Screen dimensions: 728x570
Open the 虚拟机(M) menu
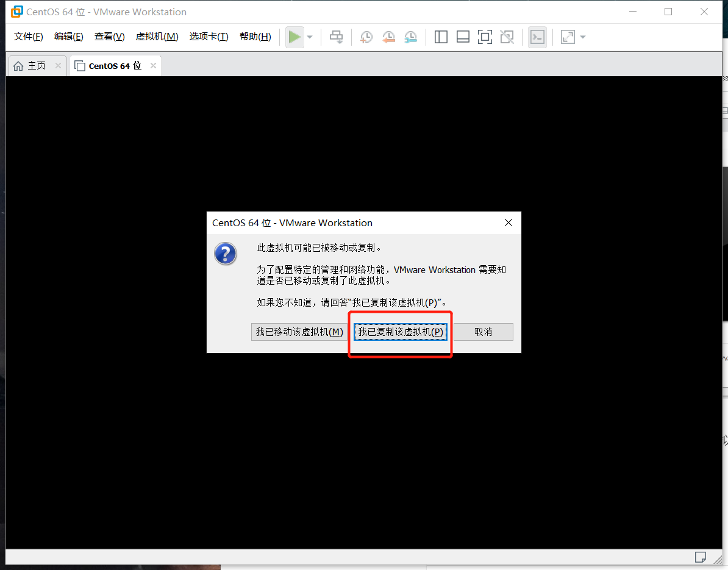pos(157,37)
